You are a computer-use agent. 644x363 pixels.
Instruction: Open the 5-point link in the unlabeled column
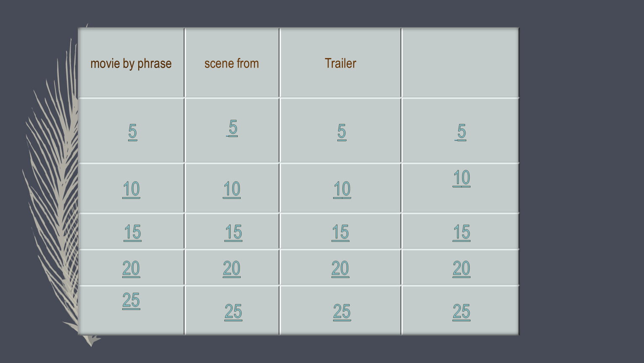[461, 132]
